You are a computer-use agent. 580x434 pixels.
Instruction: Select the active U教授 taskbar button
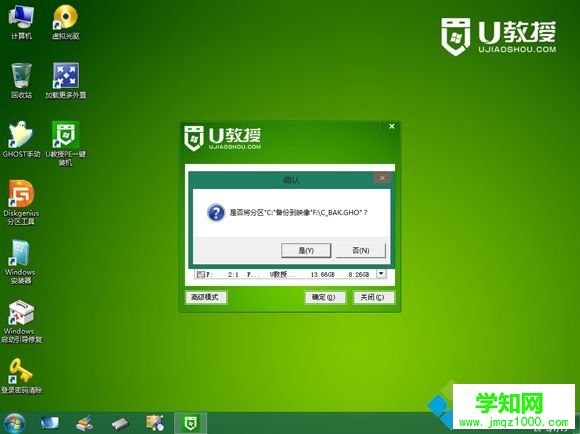[x=191, y=423]
